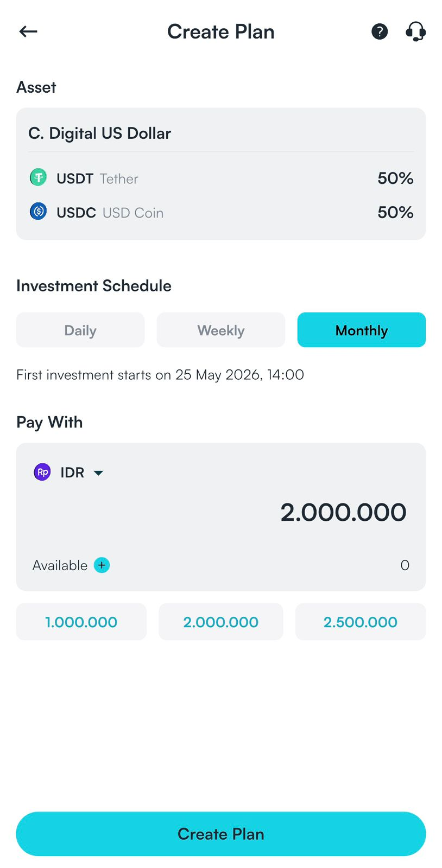The width and height of the screenshot is (442, 868).
Task: Select the Monthly schedule option
Action: [362, 330]
